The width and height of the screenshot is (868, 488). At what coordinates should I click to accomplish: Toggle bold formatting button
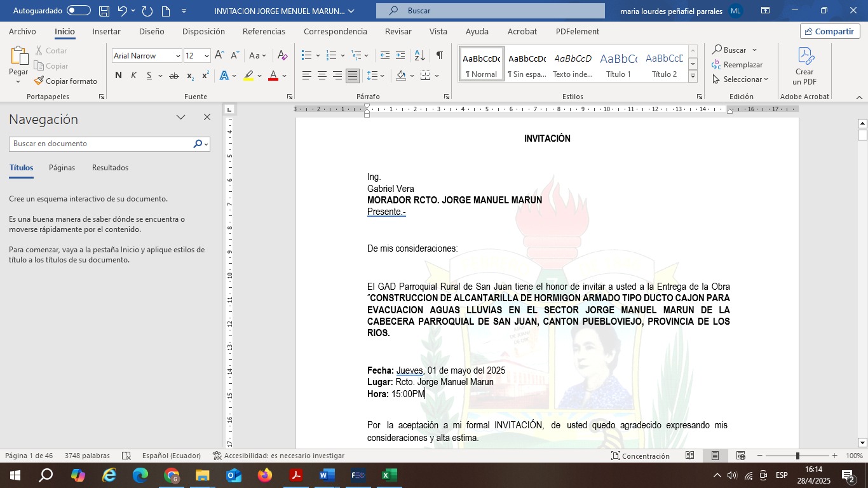pos(118,76)
